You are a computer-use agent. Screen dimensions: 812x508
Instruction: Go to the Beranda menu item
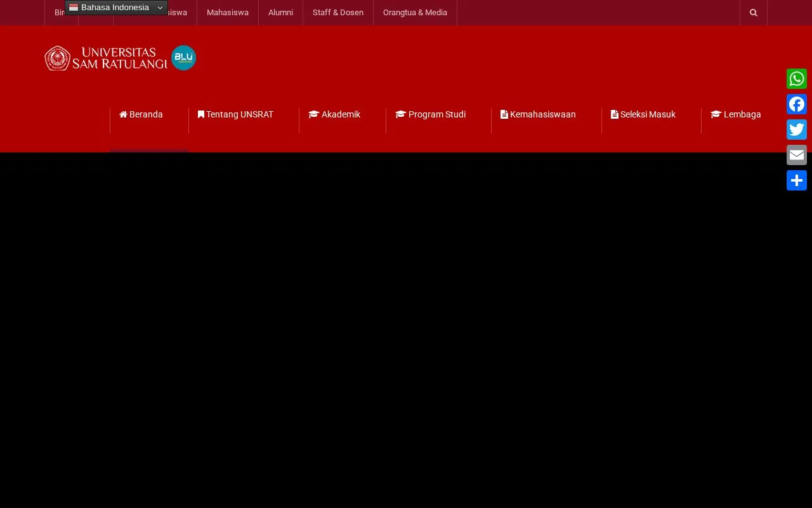click(x=141, y=115)
